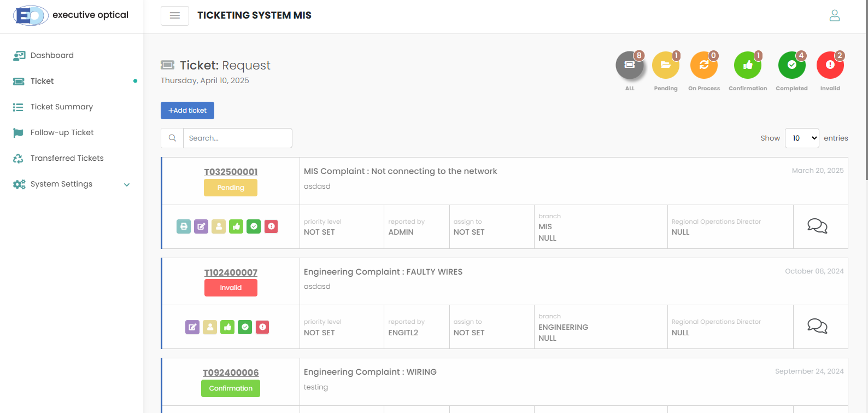The height and width of the screenshot is (413, 868).
Task: Click 'Thursday, April 10, 2025' date text
Action: pos(205,80)
